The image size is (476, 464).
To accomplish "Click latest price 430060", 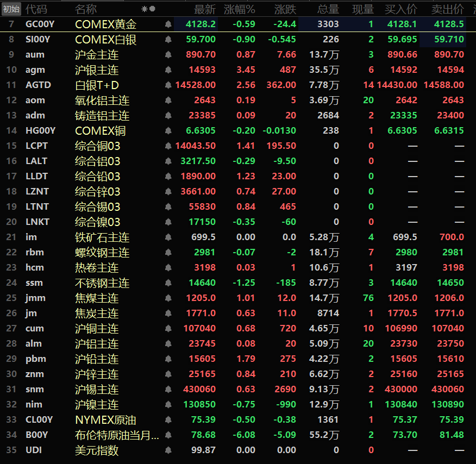I will [x=199, y=389].
